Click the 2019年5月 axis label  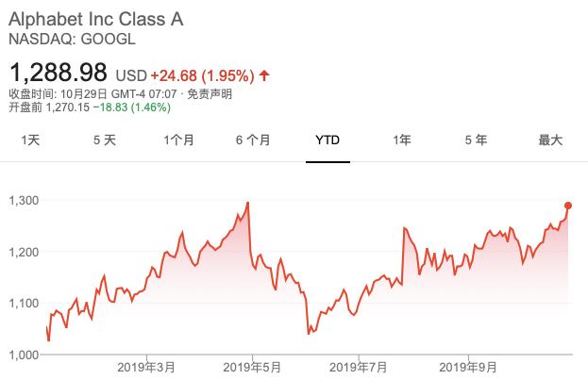coord(252,367)
